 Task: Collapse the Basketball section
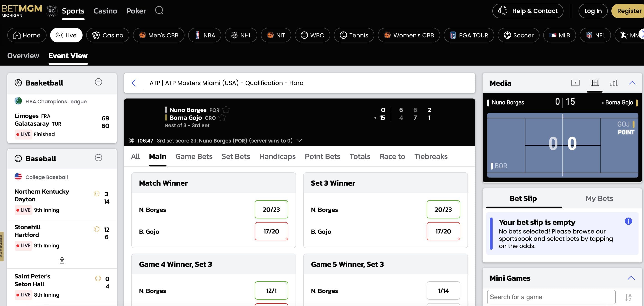99,82
